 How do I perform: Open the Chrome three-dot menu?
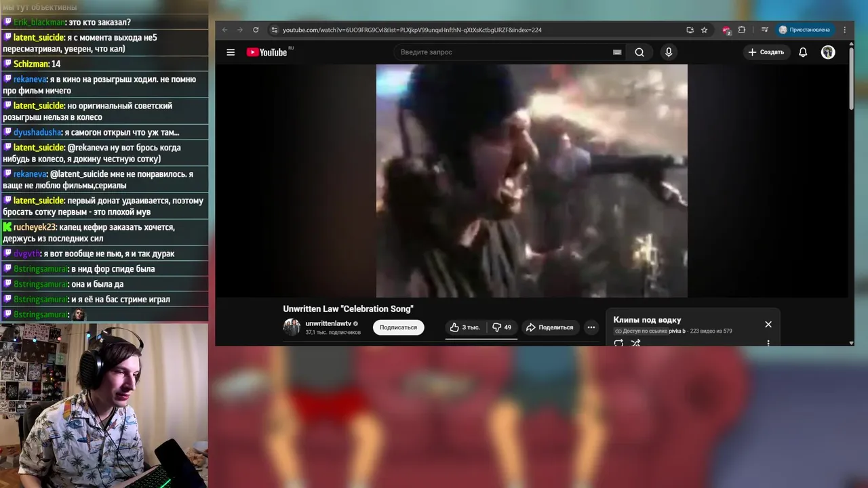click(x=844, y=30)
